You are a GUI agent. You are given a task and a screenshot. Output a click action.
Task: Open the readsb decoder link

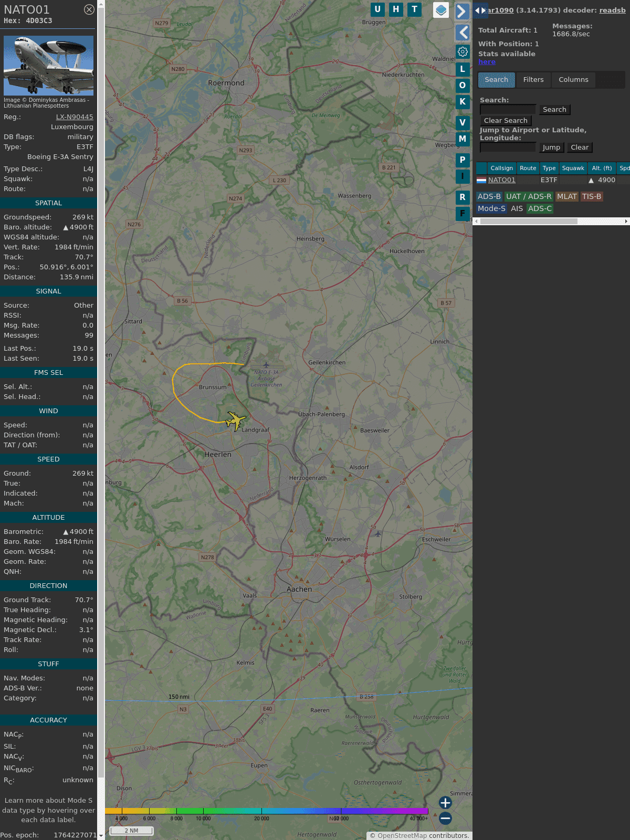point(612,10)
